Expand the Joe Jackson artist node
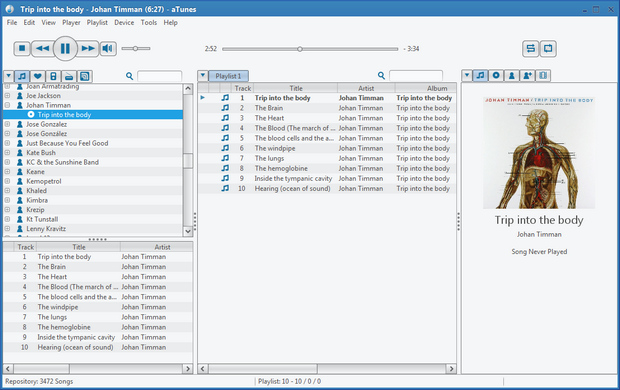This screenshot has width=620, height=390. pos(7,95)
